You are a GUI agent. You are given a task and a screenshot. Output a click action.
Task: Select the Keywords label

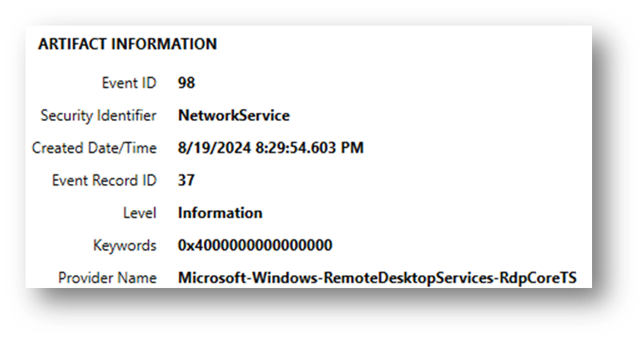point(125,246)
